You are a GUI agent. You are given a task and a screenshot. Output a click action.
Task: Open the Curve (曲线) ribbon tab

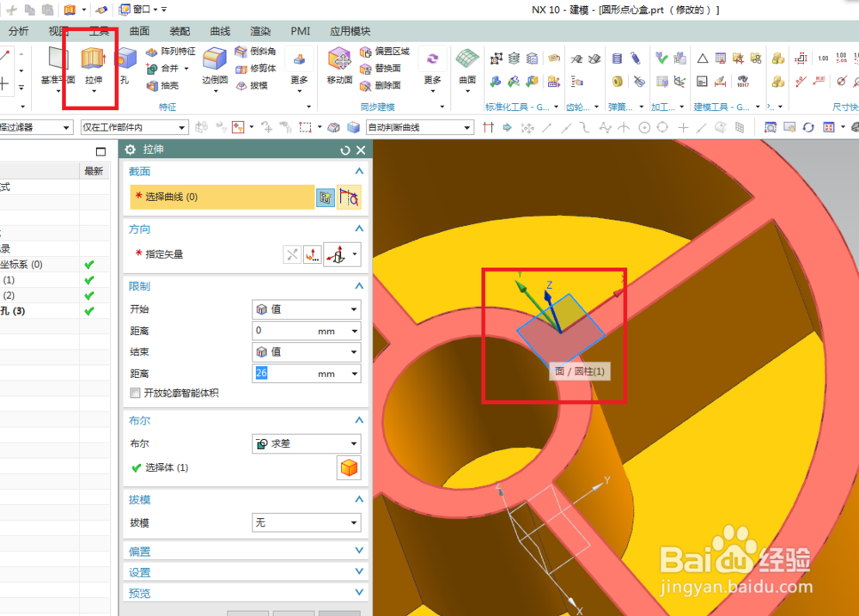[x=220, y=31]
